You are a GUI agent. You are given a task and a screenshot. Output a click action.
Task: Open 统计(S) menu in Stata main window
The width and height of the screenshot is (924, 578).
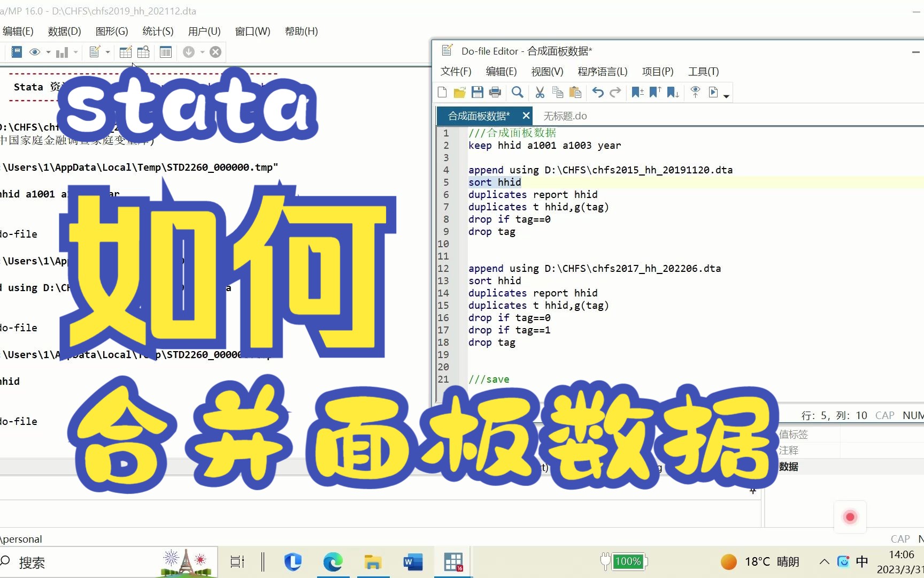[158, 31]
